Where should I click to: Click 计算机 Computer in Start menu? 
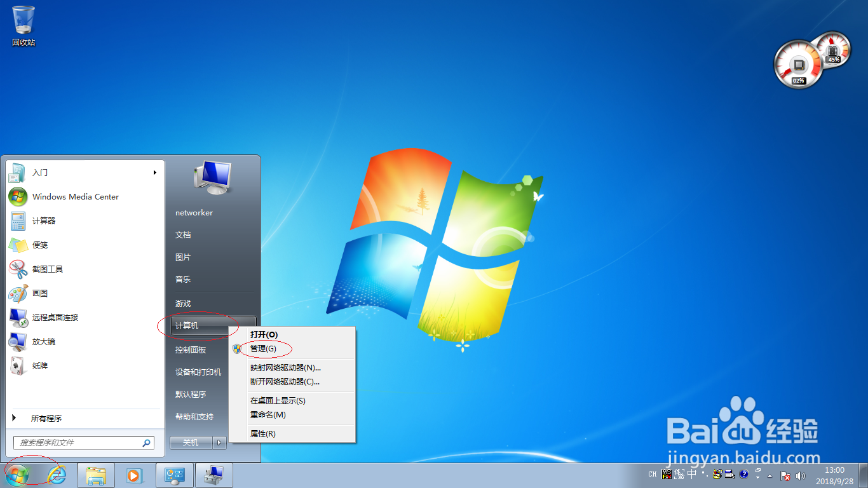(212, 326)
